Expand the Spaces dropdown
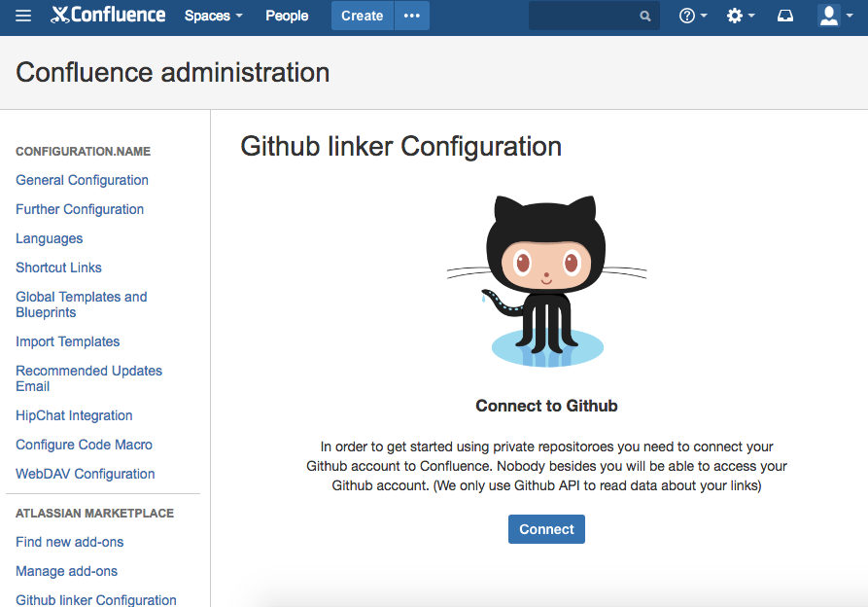 (214, 16)
